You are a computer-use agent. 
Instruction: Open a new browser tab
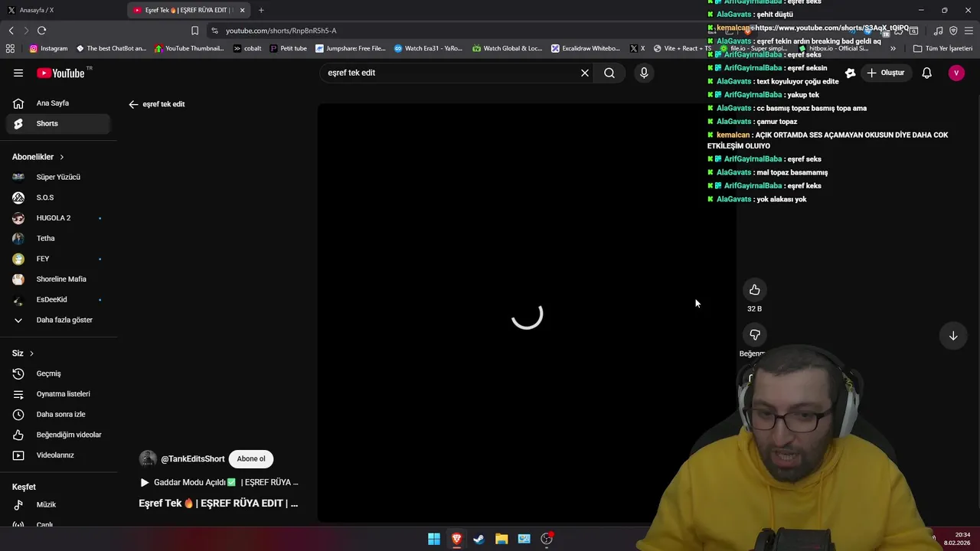pyautogui.click(x=261, y=10)
